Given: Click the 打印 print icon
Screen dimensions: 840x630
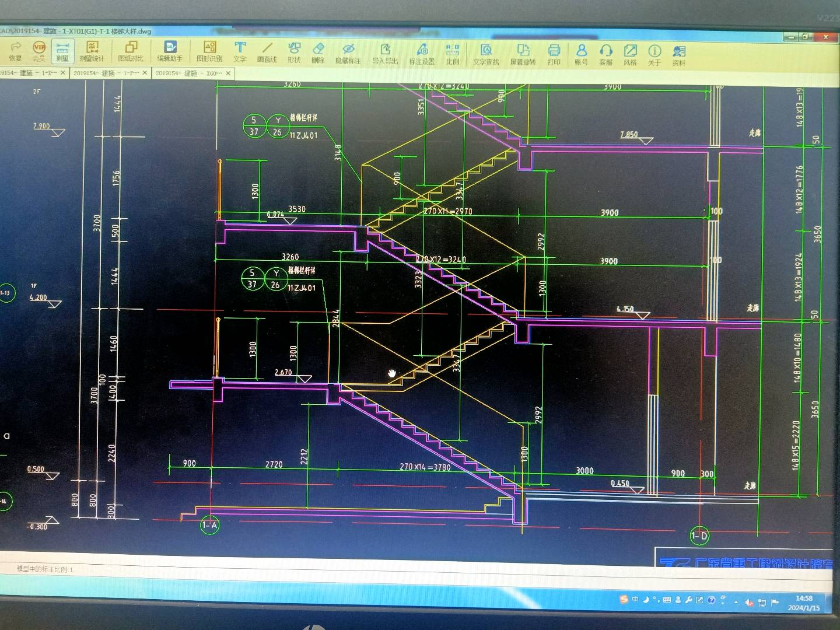Looking at the screenshot, I should [554, 54].
